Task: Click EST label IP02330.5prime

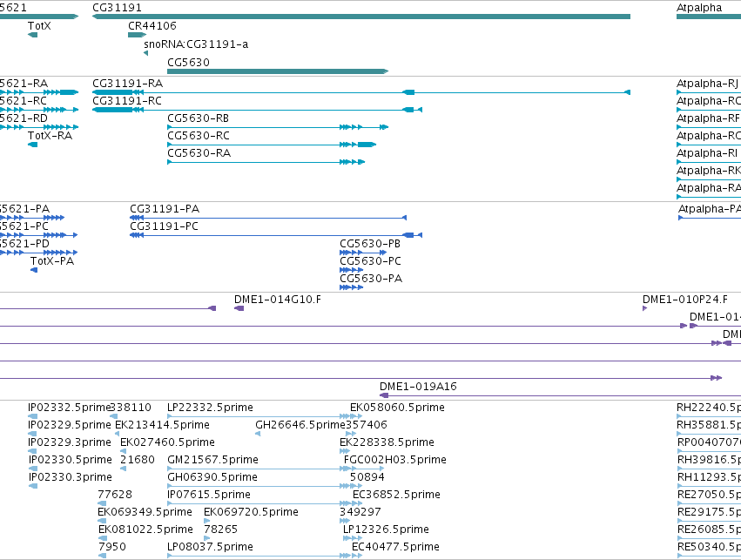Action: (71, 460)
